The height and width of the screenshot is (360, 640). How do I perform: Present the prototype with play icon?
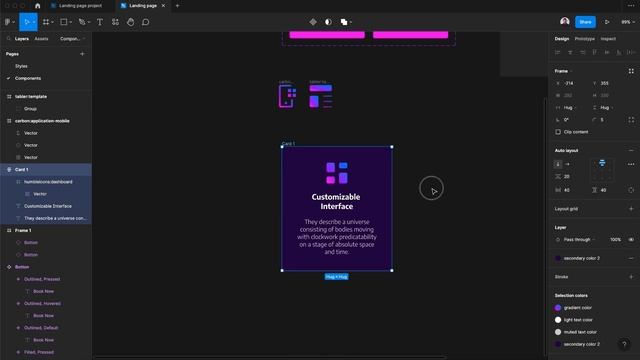607,22
